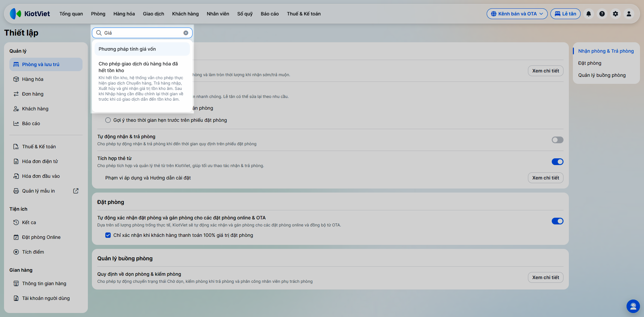Click the calendar icon for Đặt phòng Online

16,237
